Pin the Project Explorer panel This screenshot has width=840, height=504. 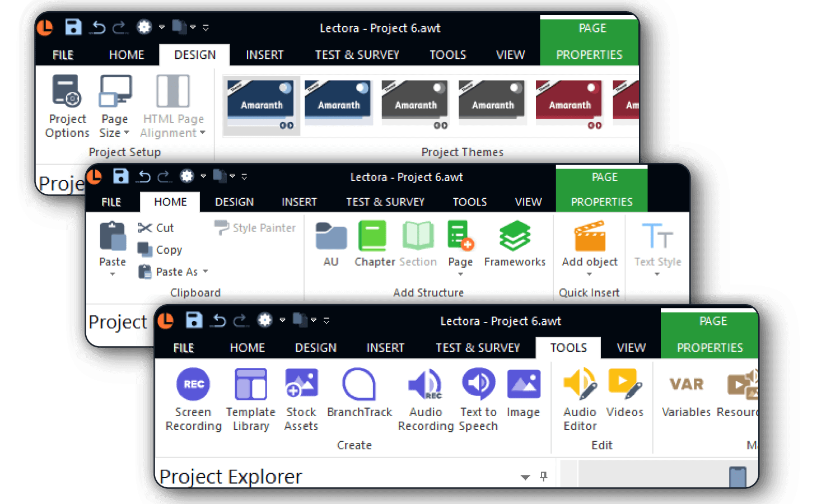click(x=543, y=476)
